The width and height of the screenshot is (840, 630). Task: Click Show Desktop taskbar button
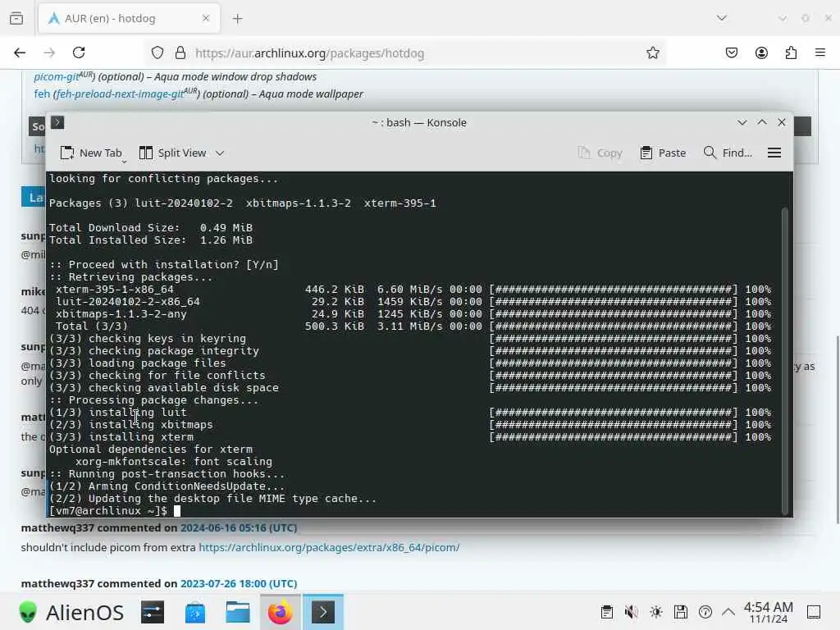(814, 612)
